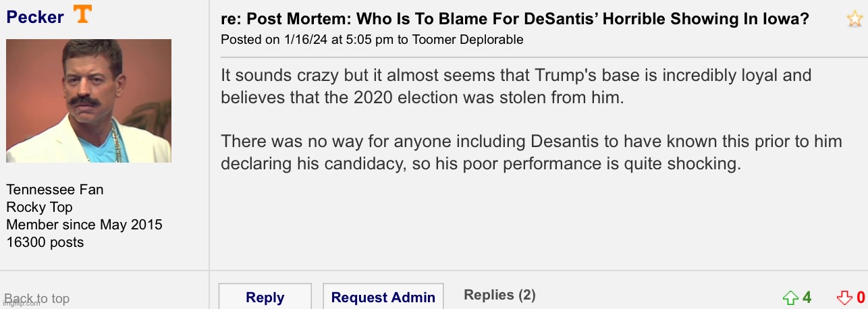Click the downvote count of 0

[x=861, y=298]
